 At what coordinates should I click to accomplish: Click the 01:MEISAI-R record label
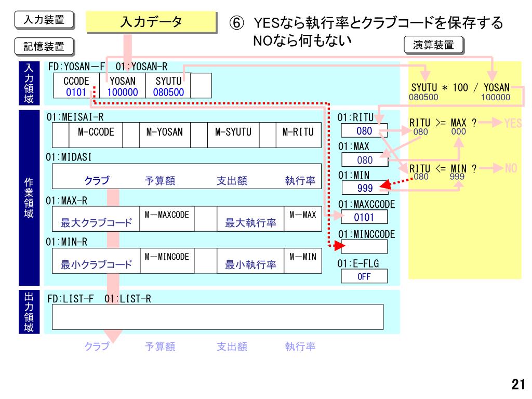click(75, 117)
